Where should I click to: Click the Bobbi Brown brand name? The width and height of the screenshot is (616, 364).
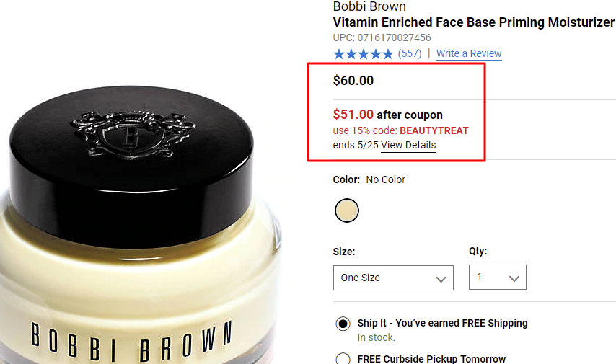(369, 6)
